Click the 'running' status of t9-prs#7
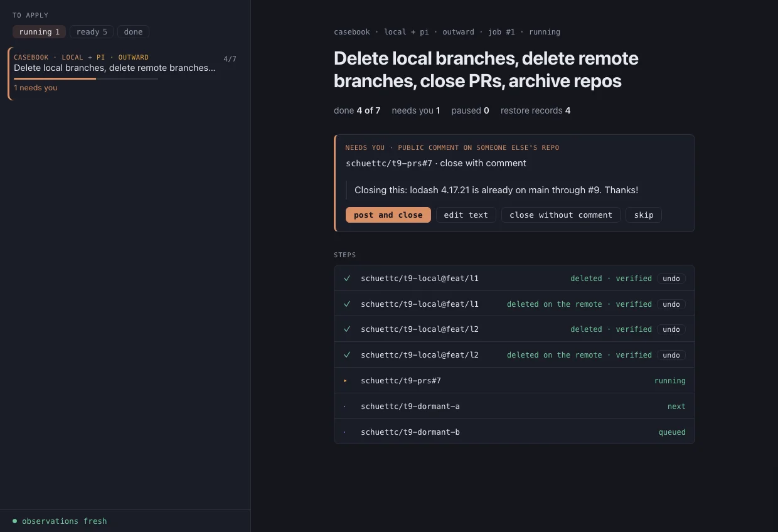 (669, 381)
